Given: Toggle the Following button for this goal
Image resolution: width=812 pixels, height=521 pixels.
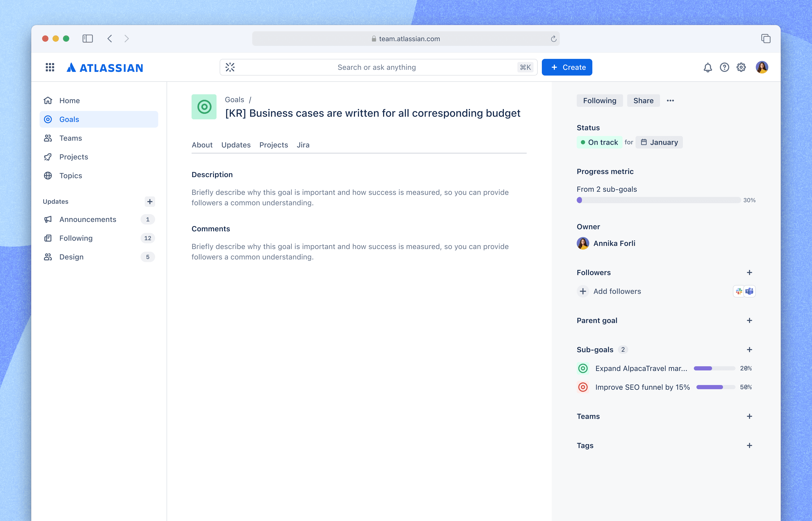Looking at the screenshot, I should pyautogui.click(x=599, y=101).
